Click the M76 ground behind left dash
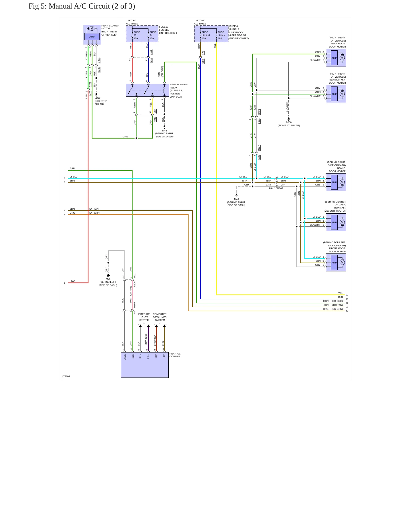 pos(108,275)
